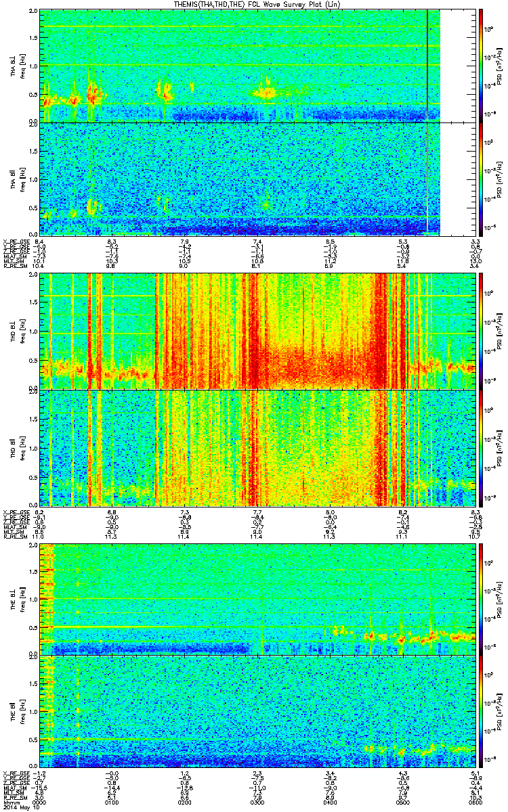Click the '0600' time tick label
Image resolution: width=508 pixels, height=812 pixels.
[475, 803]
